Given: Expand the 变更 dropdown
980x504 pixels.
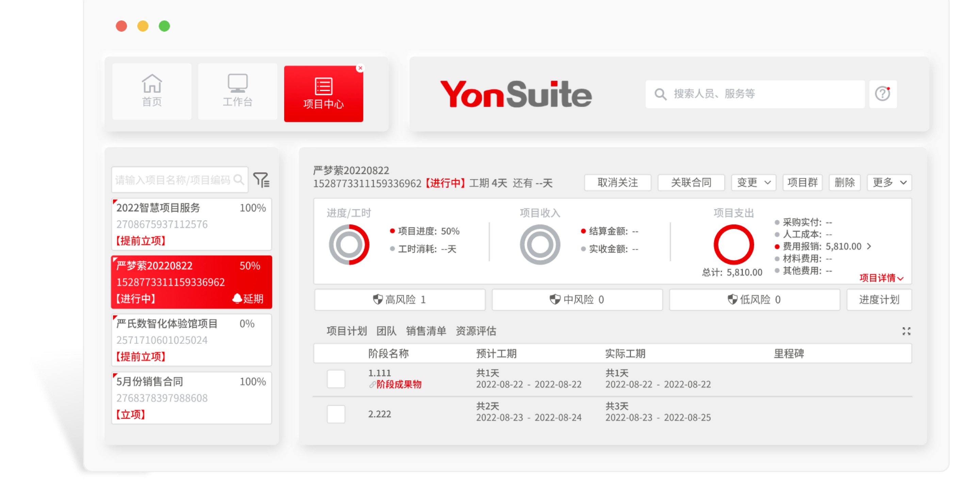Looking at the screenshot, I should tap(753, 183).
